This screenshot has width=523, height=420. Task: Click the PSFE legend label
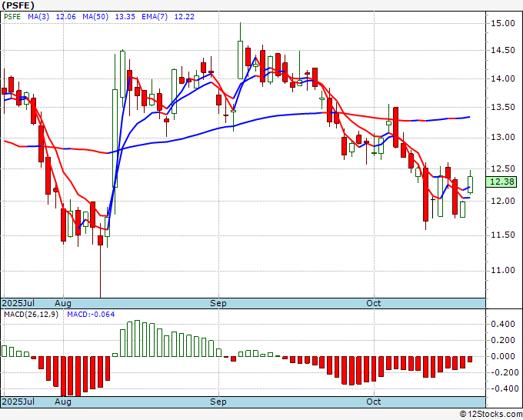(x=12, y=17)
